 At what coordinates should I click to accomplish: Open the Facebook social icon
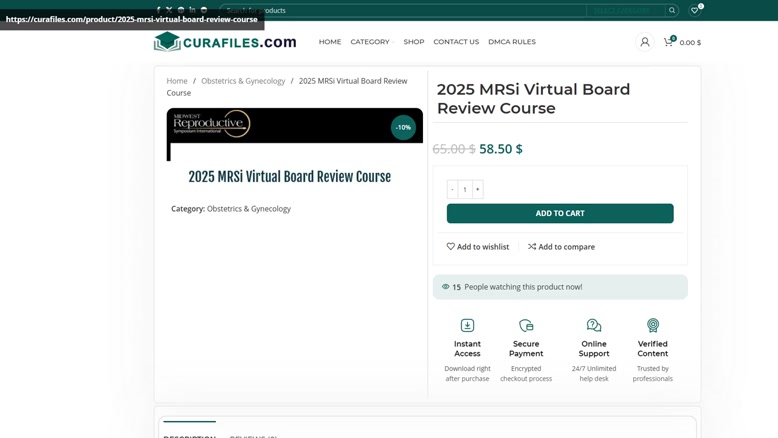158,10
